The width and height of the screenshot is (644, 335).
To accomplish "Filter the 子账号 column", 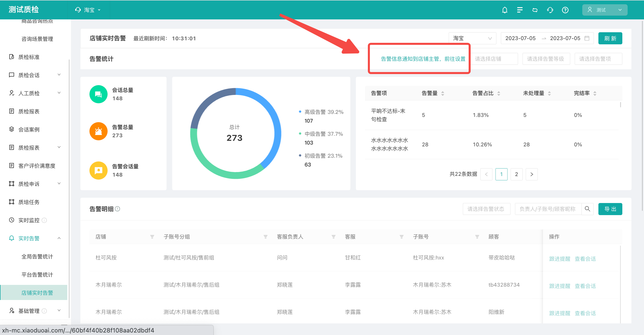I will [x=477, y=237].
